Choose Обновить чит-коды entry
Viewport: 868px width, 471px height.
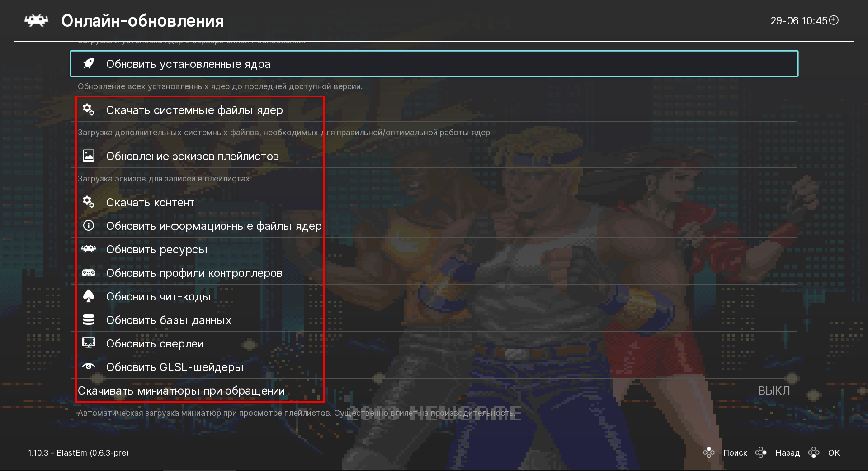[434, 296]
